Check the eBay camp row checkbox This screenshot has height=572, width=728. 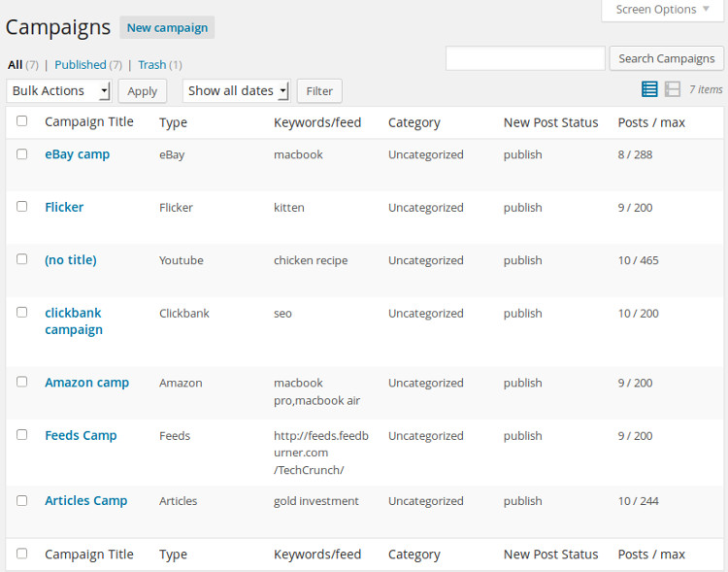[21, 154]
